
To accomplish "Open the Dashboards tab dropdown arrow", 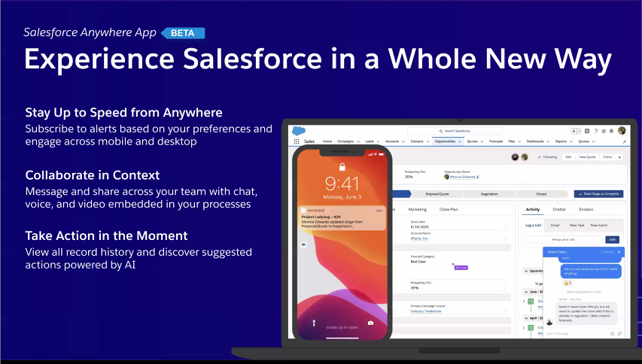I will click(548, 141).
